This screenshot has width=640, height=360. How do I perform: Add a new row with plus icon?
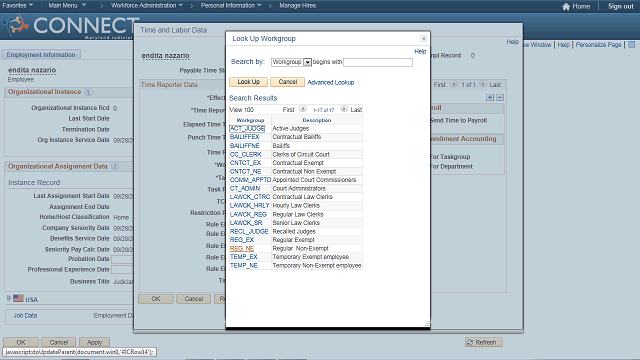pos(490,97)
